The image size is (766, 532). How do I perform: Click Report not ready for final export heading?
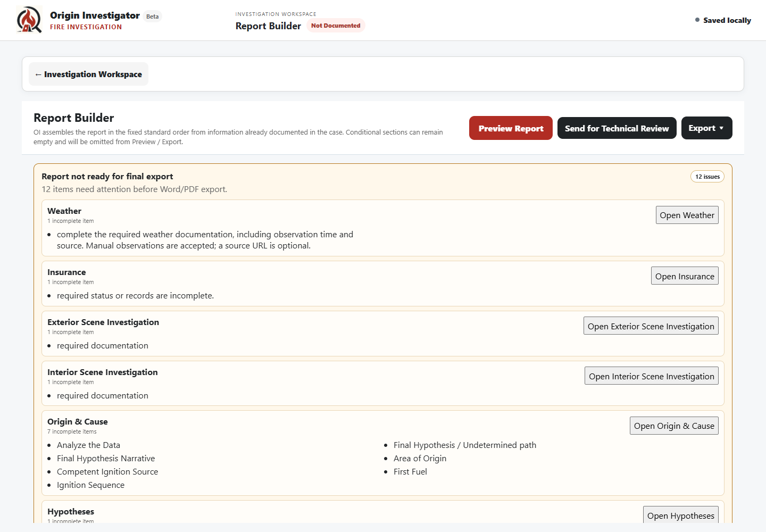pos(107,177)
